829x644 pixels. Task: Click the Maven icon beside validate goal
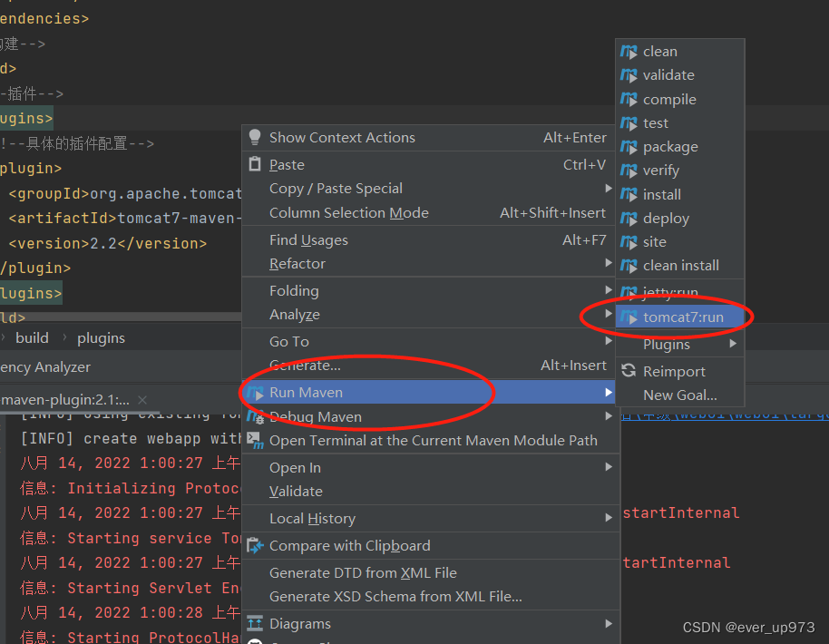tap(629, 75)
